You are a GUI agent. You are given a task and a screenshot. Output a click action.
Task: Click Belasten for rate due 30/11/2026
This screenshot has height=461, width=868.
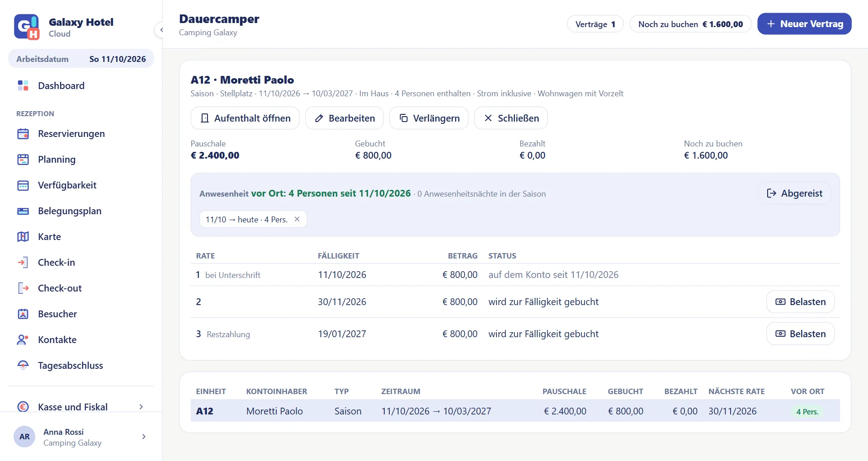click(800, 302)
